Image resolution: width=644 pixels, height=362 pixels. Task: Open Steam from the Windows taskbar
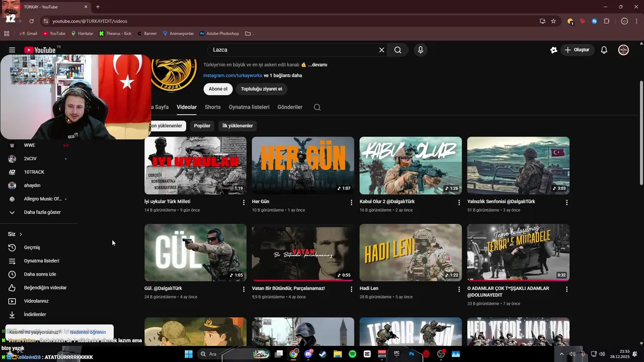pos(323,354)
